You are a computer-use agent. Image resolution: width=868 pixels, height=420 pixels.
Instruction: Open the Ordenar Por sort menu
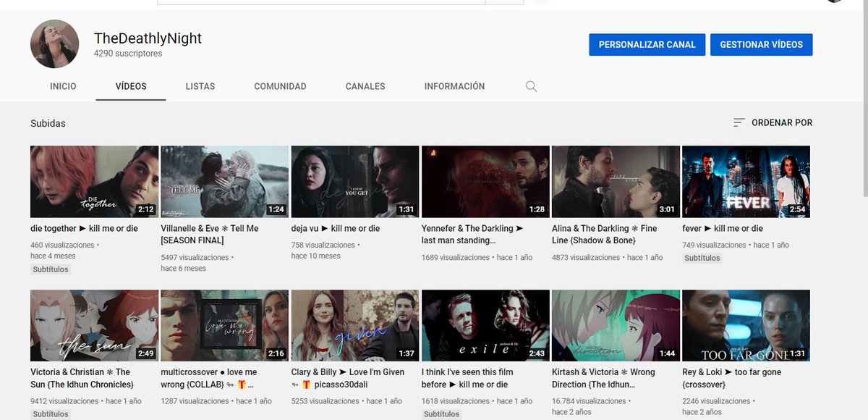point(773,123)
